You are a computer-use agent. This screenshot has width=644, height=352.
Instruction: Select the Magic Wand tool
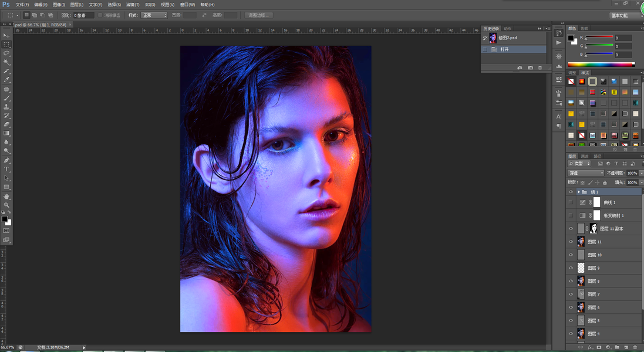click(x=6, y=62)
